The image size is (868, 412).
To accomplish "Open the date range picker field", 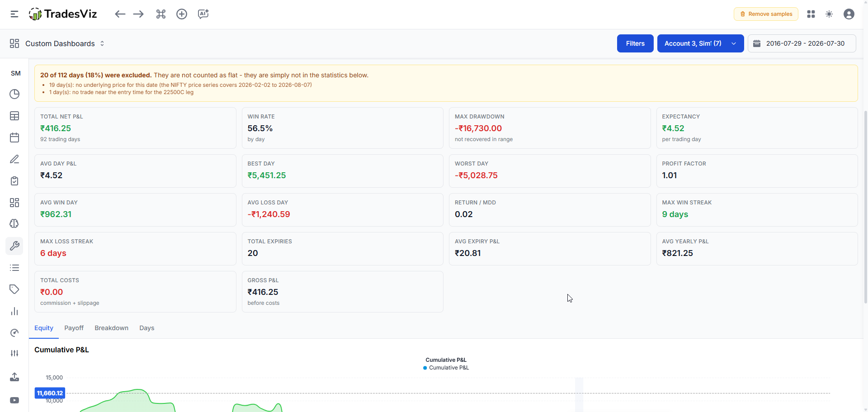I will (x=802, y=43).
